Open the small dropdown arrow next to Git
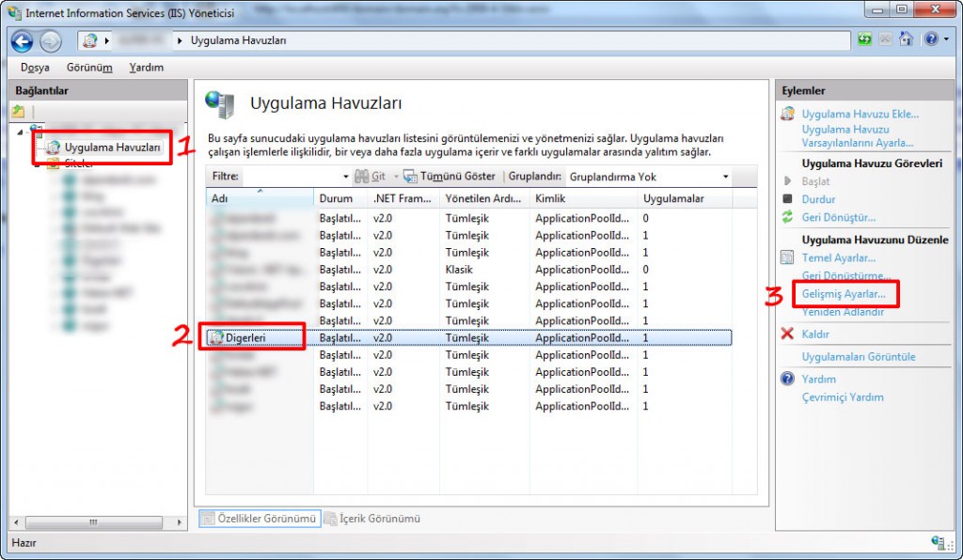The image size is (963, 560). coord(396,177)
